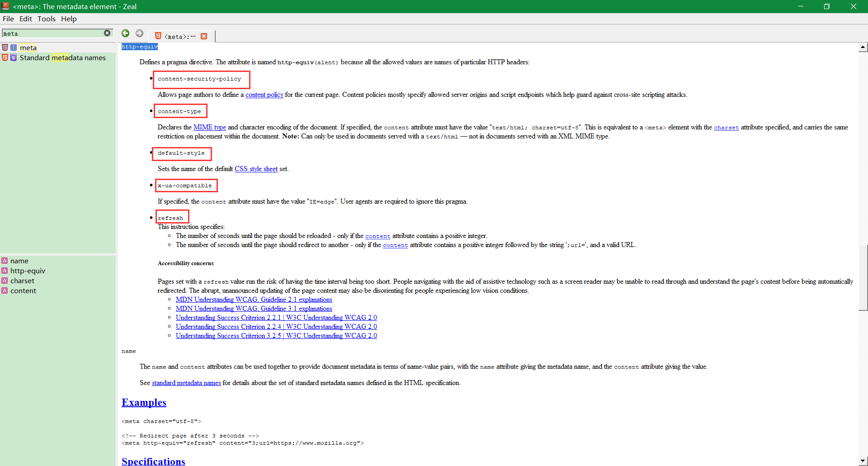Click the highlighted http-equiv term
The image size is (868, 466).
[140, 47]
